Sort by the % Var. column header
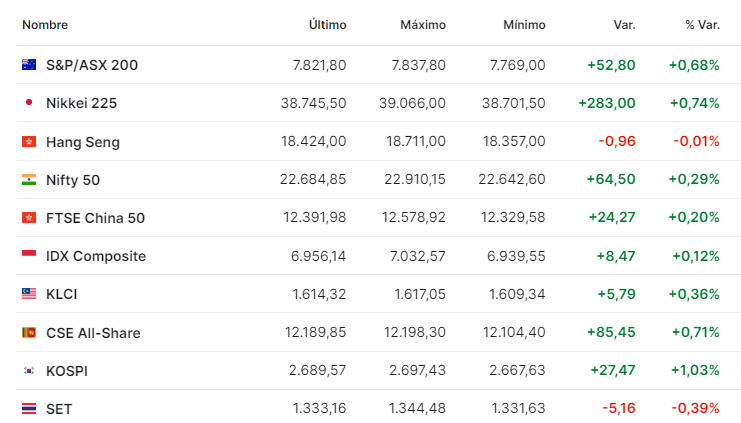 point(702,25)
